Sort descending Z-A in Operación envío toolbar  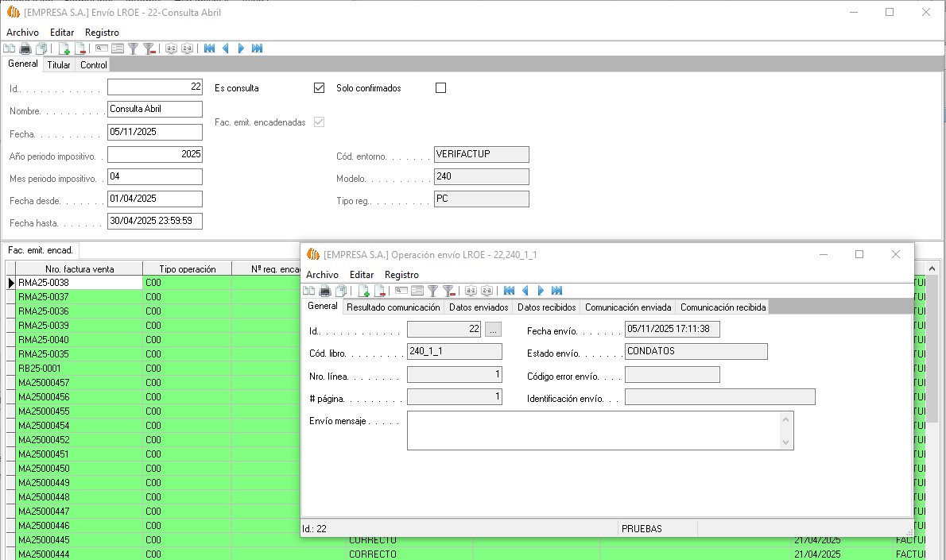coord(487,291)
